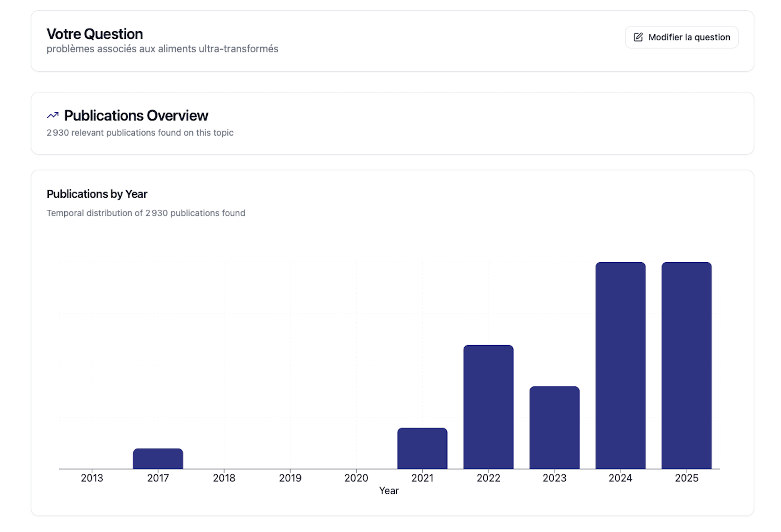Click the trending-up arrow icon

click(53, 115)
